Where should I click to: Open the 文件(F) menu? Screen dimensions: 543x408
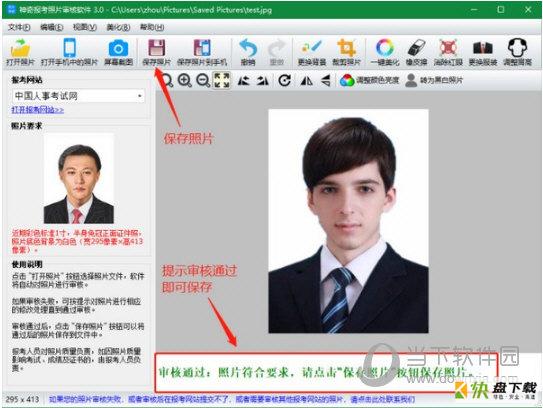19,27
